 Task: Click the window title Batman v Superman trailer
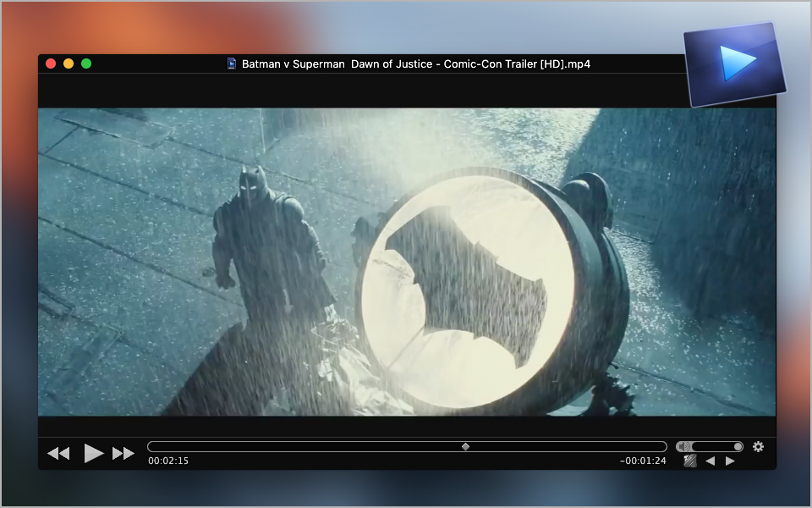[416, 63]
